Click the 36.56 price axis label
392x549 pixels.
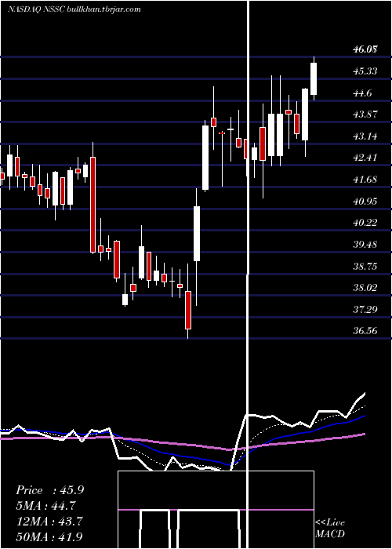pos(365,330)
